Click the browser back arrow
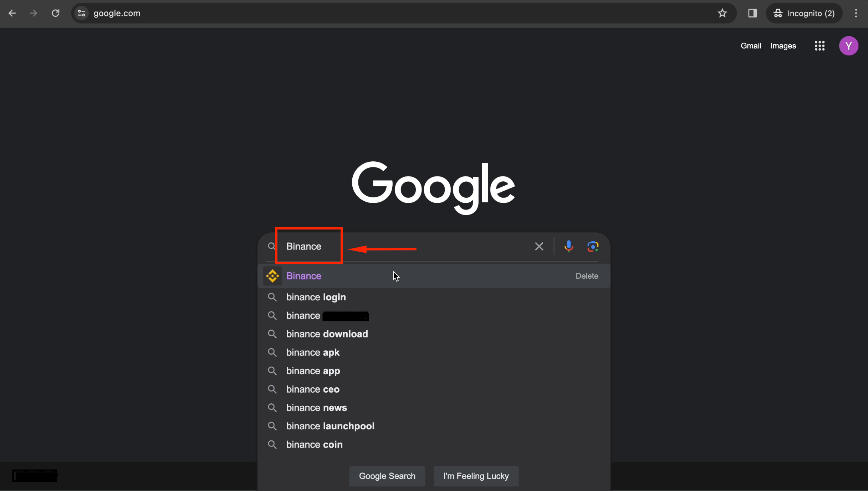This screenshot has height=491, width=868. [12, 13]
